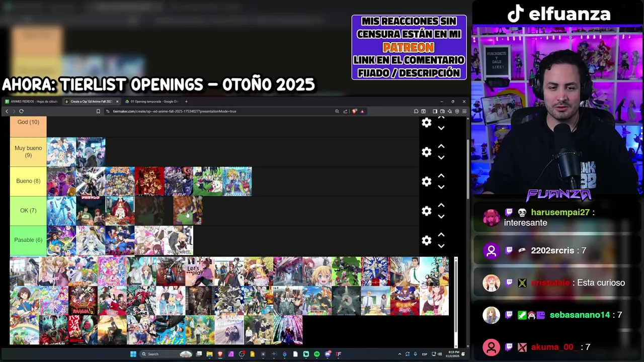The width and height of the screenshot is (644, 362).
Task: Open settings gear for OK (7) tier
Action: pyautogui.click(x=427, y=211)
